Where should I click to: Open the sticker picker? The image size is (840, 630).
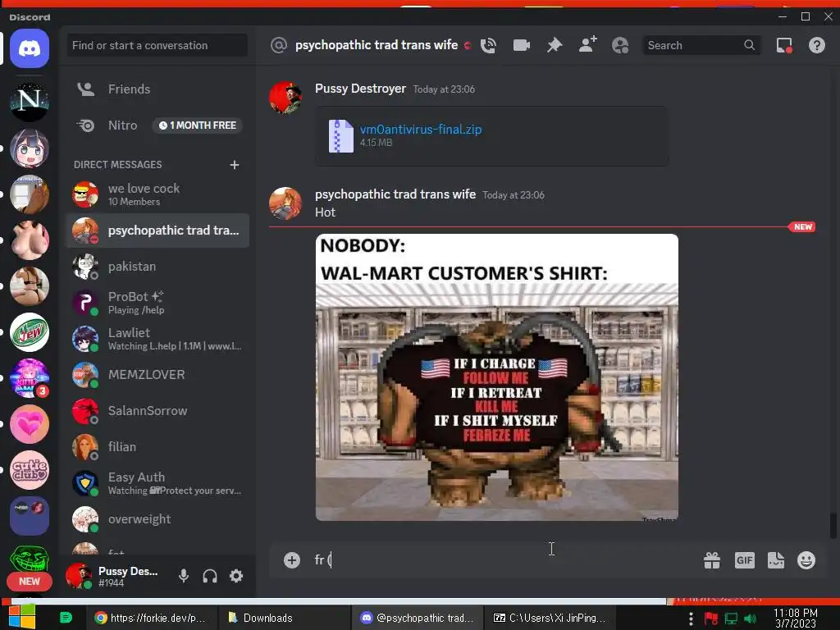point(776,560)
